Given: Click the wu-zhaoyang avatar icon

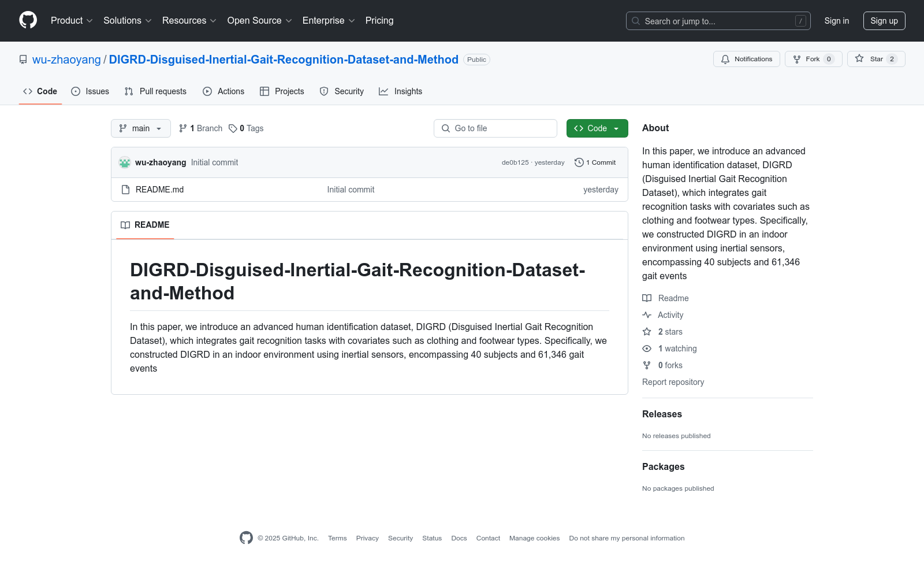Looking at the screenshot, I should (x=125, y=162).
